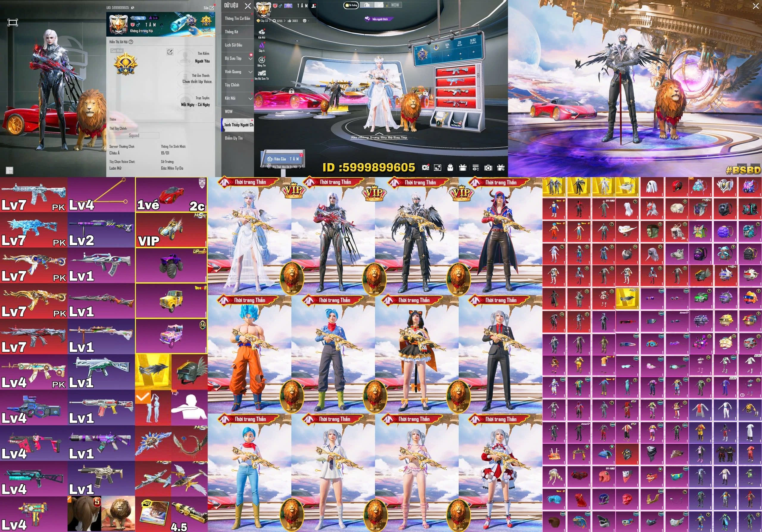Image resolution: width=762 pixels, height=532 pixels.
Task: Close the top-right showcase view
Action: (755, 6)
